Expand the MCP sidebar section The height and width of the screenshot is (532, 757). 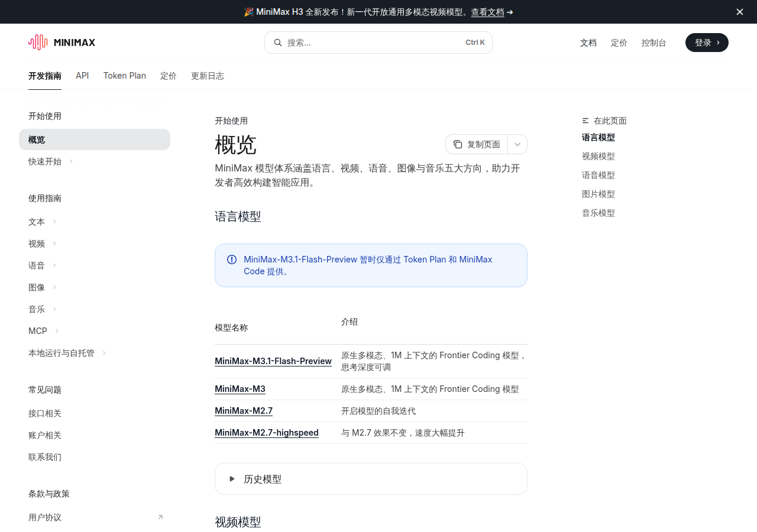[57, 331]
